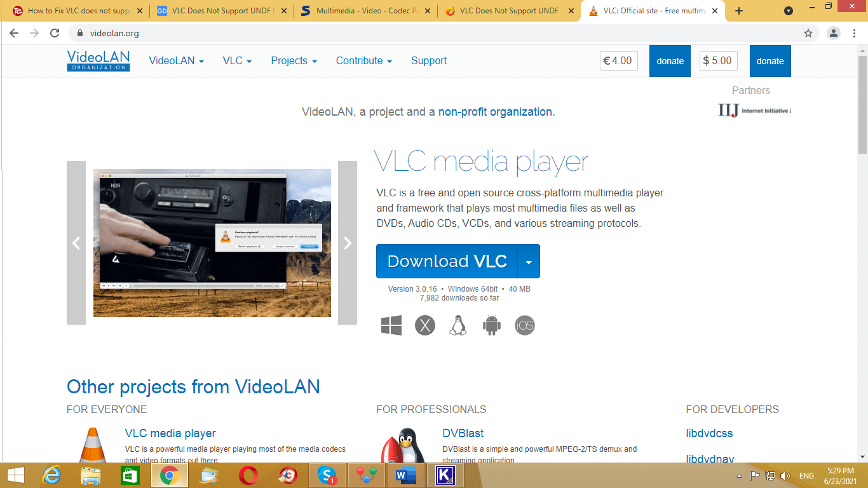Launch Internet Explorer from taskbar
868x488 pixels.
coord(51,475)
